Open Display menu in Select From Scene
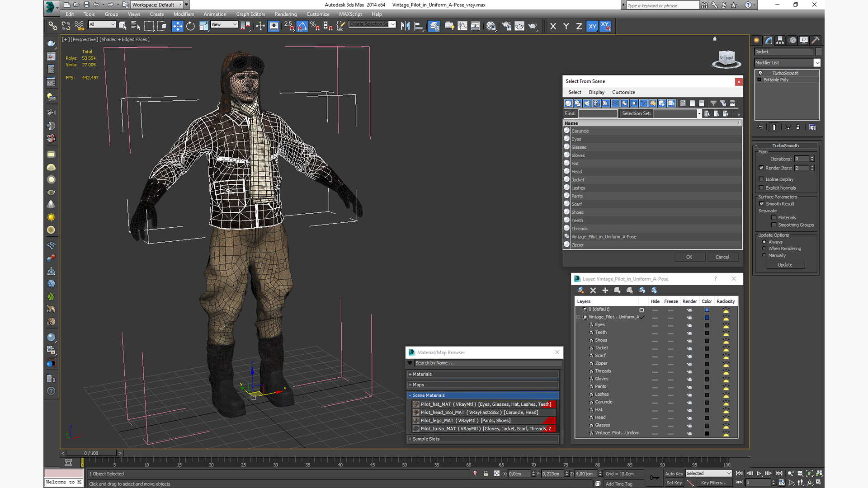The height and width of the screenshot is (488, 868). 596,92
